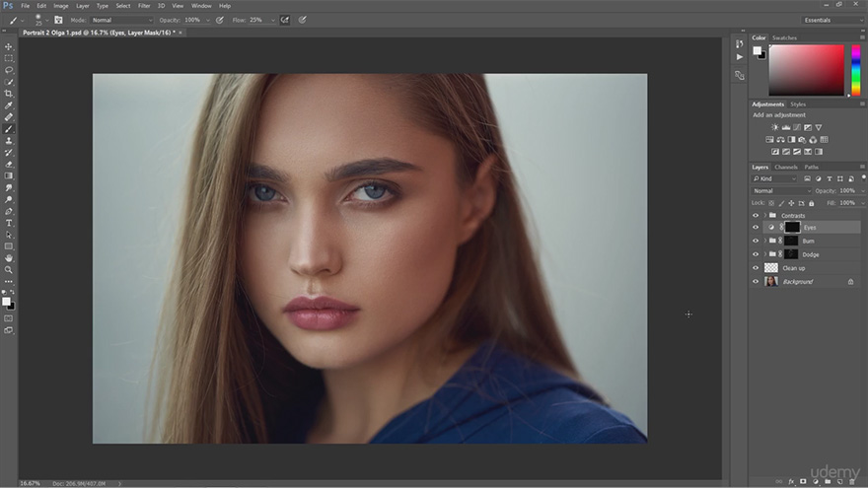Switch to the Channels tab
This screenshot has width=868, height=488.
tap(785, 167)
